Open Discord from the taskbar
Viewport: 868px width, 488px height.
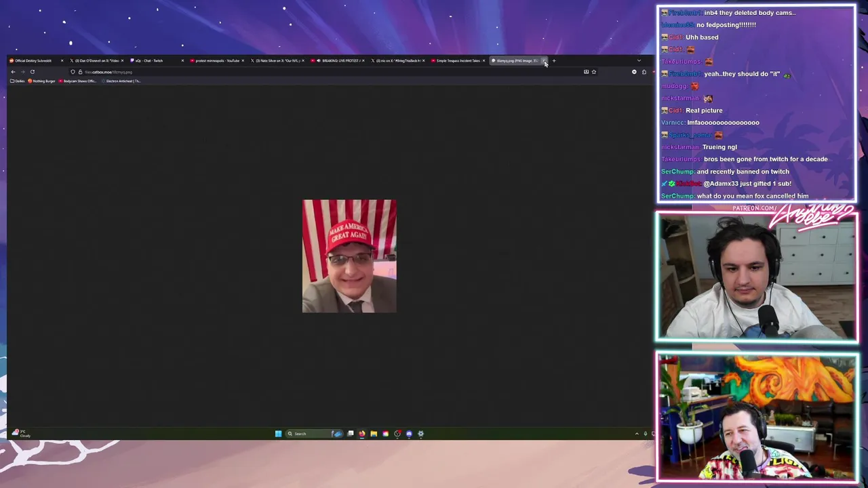tap(409, 434)
